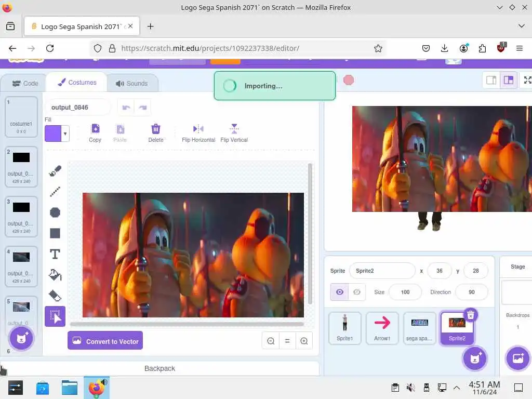Select sega spa... sprite
Image resolution: width=532 pixels, height=399 pixels.
click(x=419, y=328)
